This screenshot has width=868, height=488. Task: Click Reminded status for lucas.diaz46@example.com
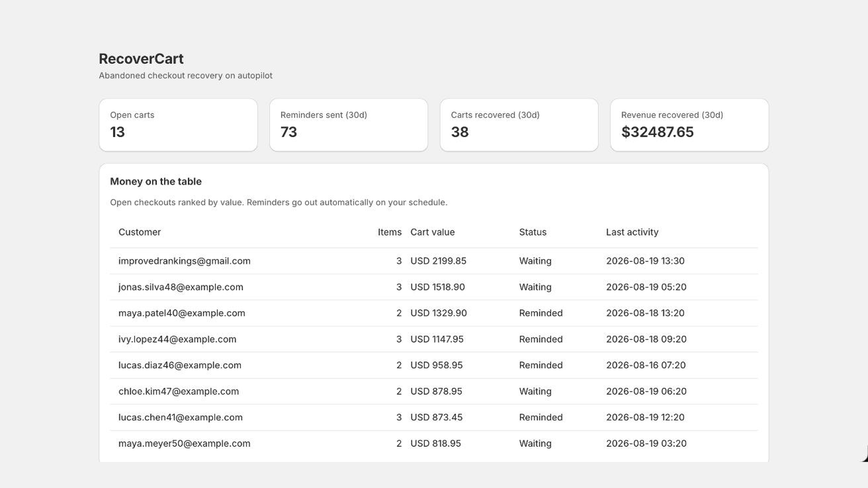click(x=541, y=365)
